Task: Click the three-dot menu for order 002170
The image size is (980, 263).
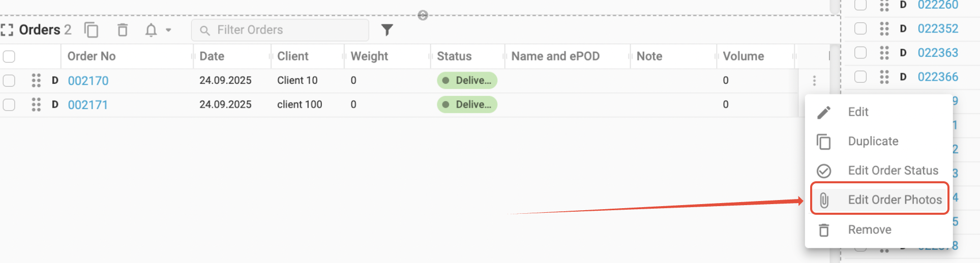Action: [814, 81]
